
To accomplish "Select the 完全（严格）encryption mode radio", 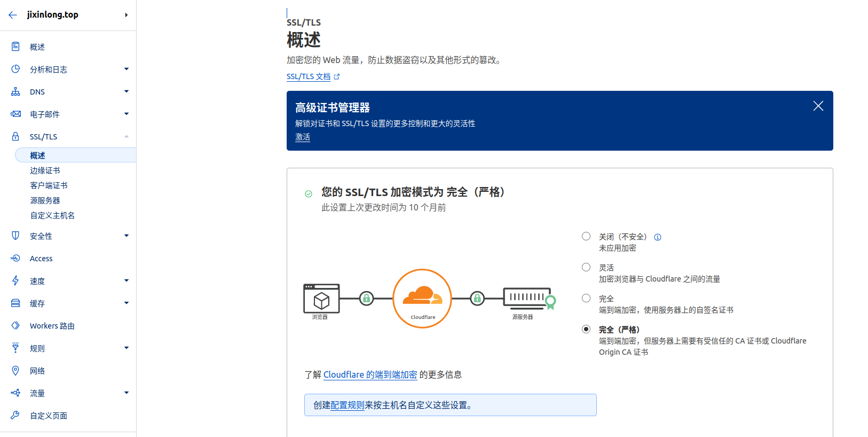I will [586, 329].
